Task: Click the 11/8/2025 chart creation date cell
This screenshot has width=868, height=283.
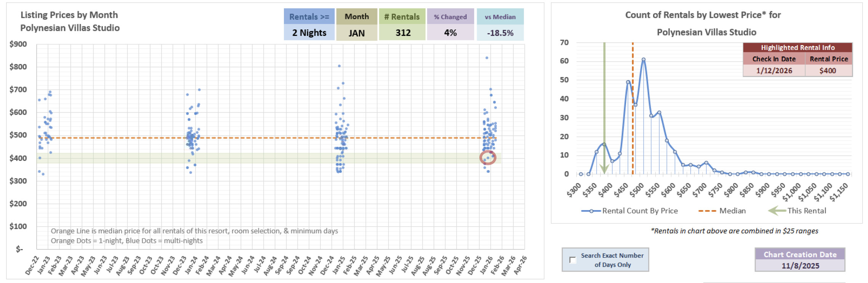Action: coord(800,265)
